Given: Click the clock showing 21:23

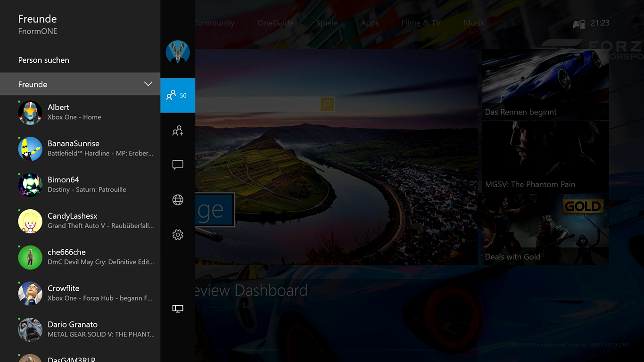Looking at the screenshot, I should point(600,23).
